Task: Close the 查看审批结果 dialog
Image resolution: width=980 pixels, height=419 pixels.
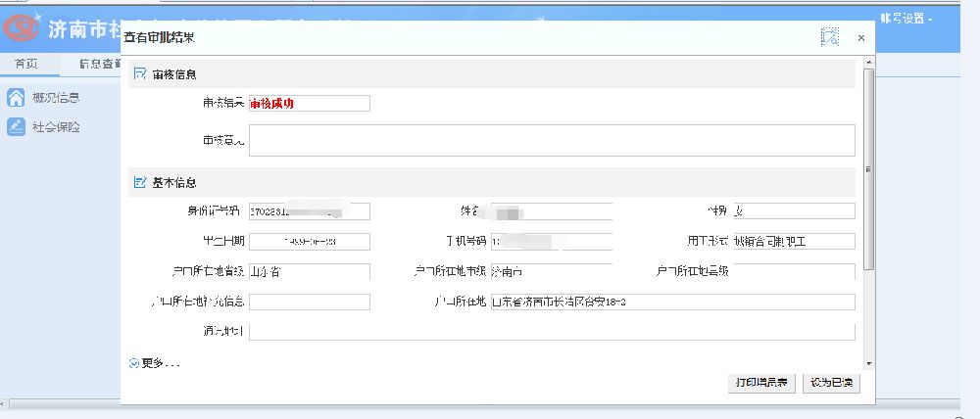Action: pyautogui.click(x=861, y=38)
